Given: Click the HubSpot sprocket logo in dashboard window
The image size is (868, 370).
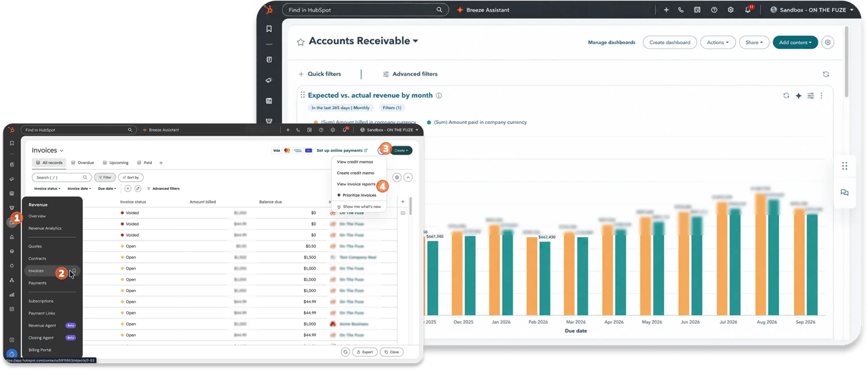Looking at the screenshot, I should click(269, 9).
